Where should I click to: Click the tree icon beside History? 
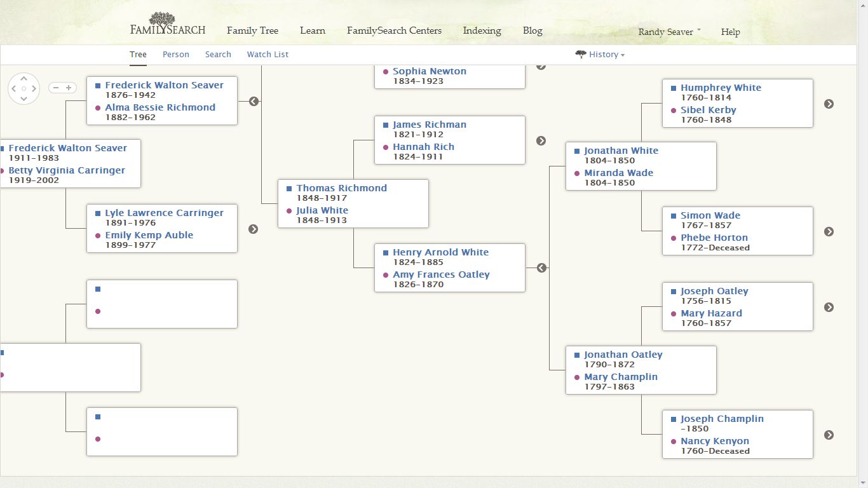[580, 55]
